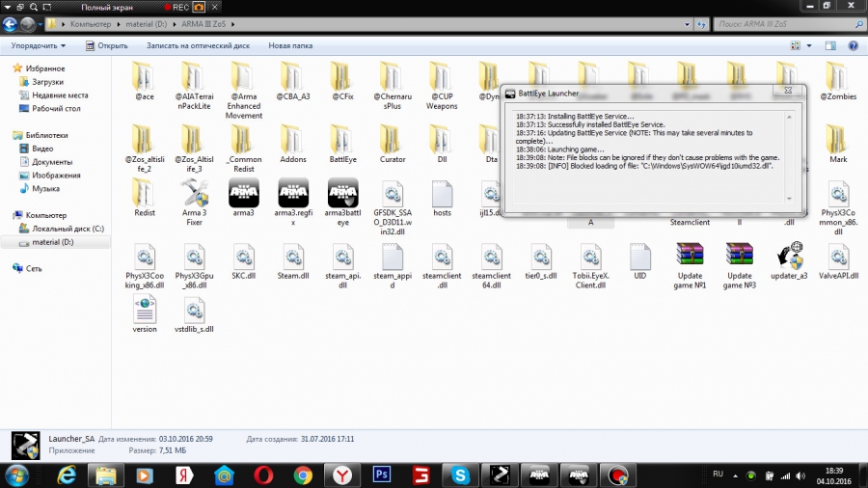868x488 pixels.
Task: Open the view options dropdown arrow
Action: [809, 46]
